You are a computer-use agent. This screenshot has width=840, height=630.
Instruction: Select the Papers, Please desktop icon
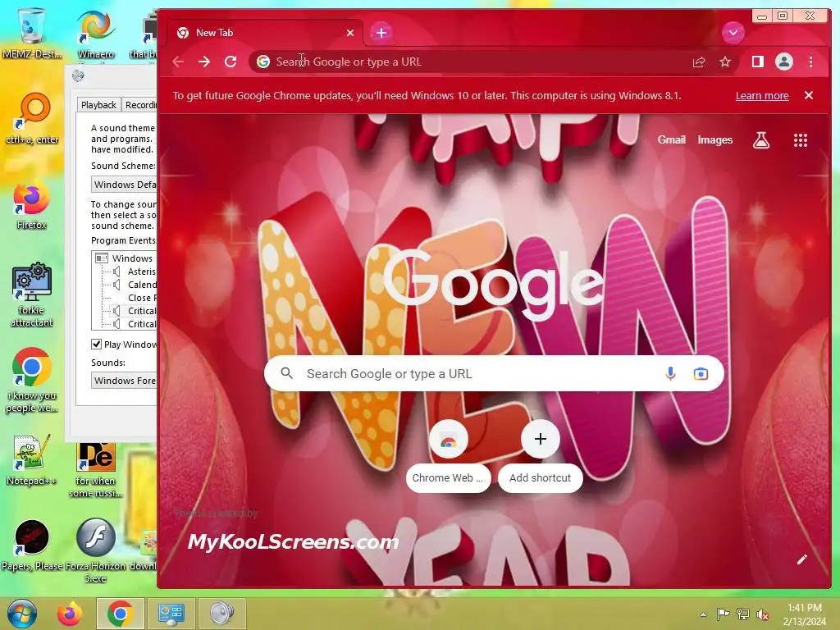32,545
